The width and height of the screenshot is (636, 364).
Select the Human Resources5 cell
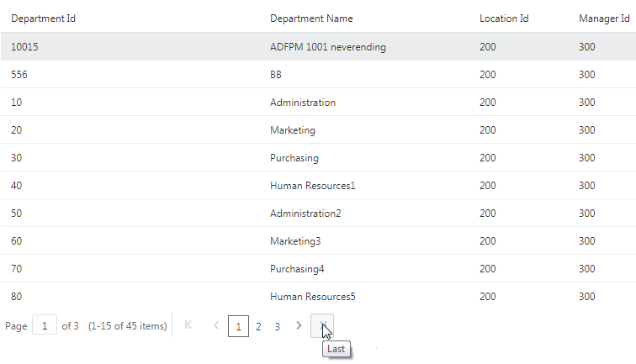point(312,296)
